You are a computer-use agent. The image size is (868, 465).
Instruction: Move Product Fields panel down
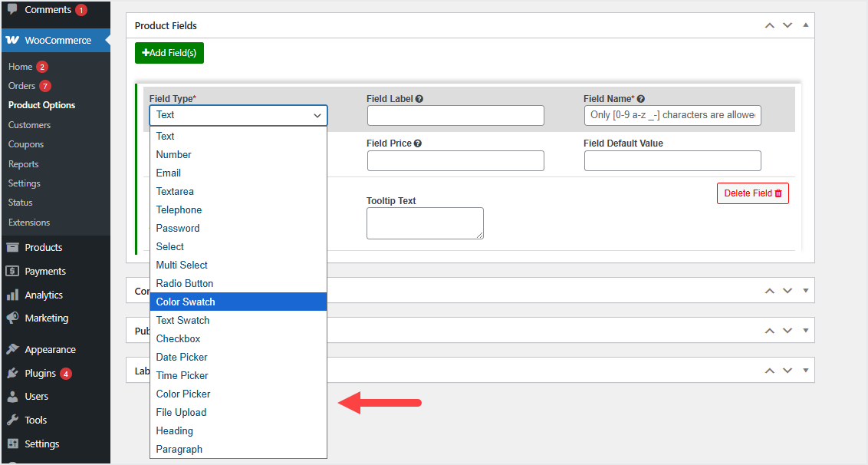787,25
